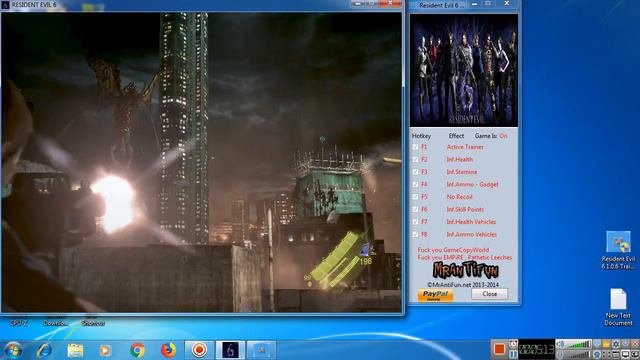
Task: Open the Windows Start menu
Action: (13, 350)
